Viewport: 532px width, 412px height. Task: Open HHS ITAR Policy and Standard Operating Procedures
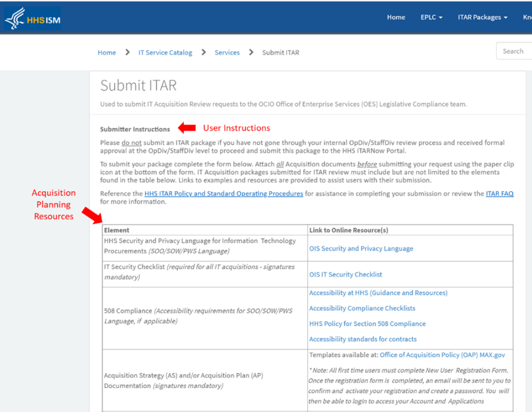pos(223,194)
